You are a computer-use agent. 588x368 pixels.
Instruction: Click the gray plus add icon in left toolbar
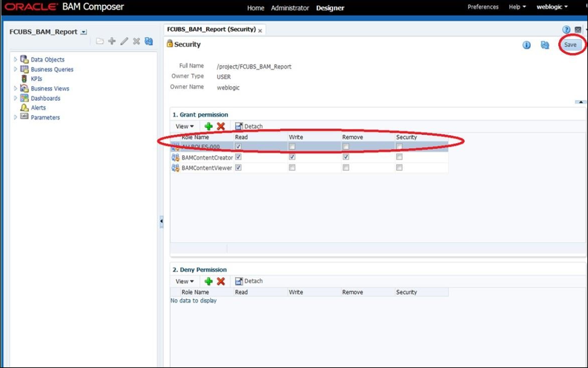pyautogui.click(x=112, y=41)
